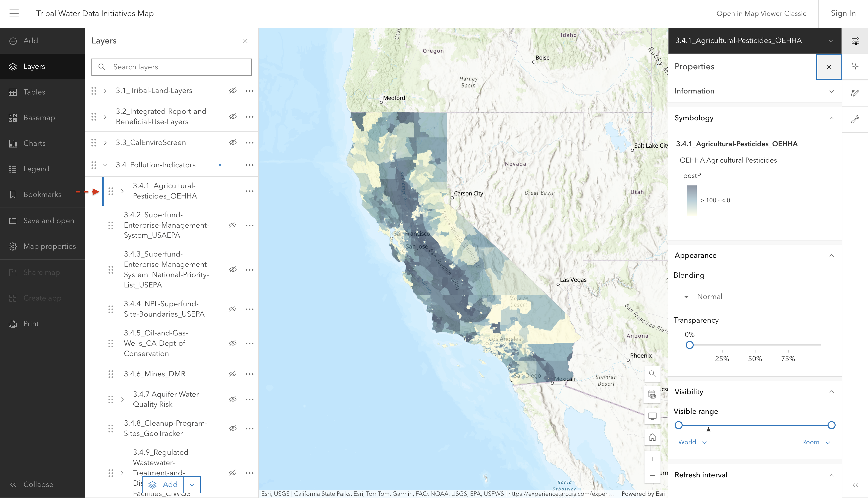Click the Transparency slider handle
The height and width of the screenshot is (498, 868).
tap(689, 345)
